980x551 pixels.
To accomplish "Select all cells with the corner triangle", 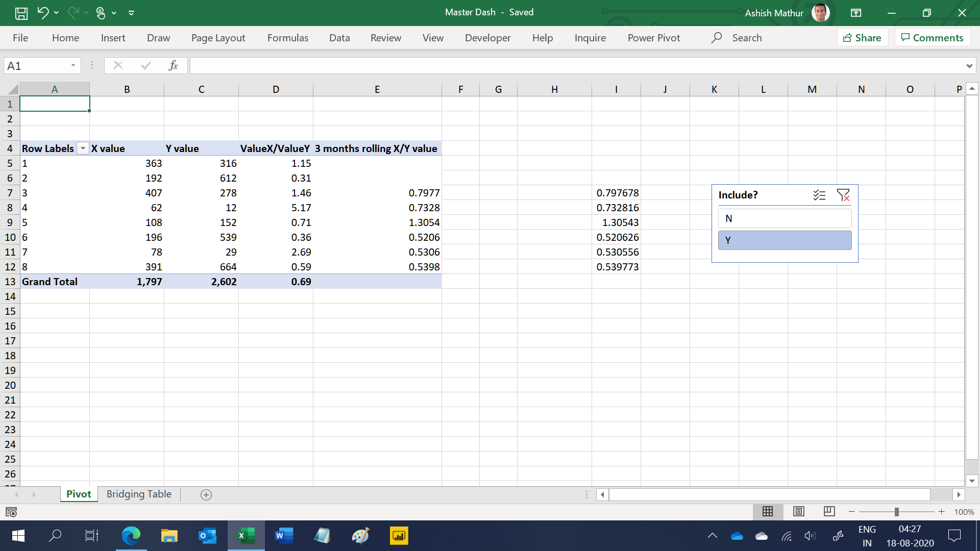I will coord(12,89).
